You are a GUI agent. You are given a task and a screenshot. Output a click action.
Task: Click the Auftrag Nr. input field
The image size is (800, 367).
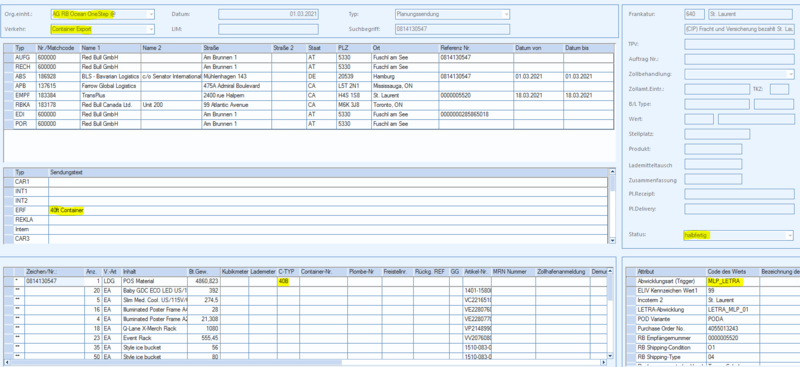coord(739,59)
